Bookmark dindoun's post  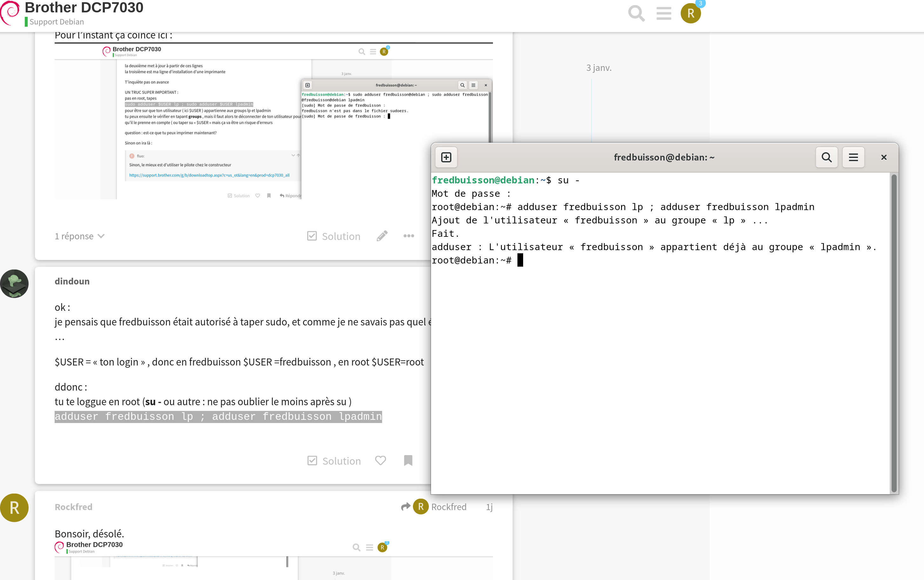[408, 460]
